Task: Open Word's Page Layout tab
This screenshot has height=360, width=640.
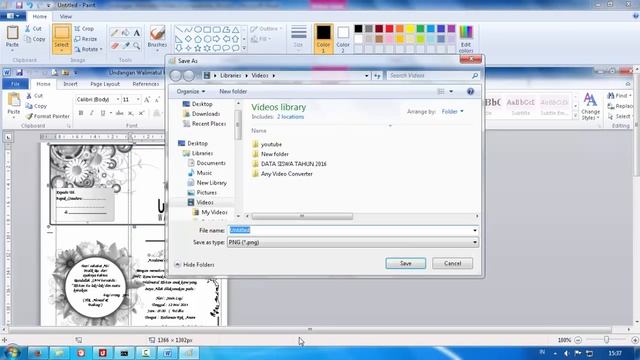Action: click(x=105, y=84)
